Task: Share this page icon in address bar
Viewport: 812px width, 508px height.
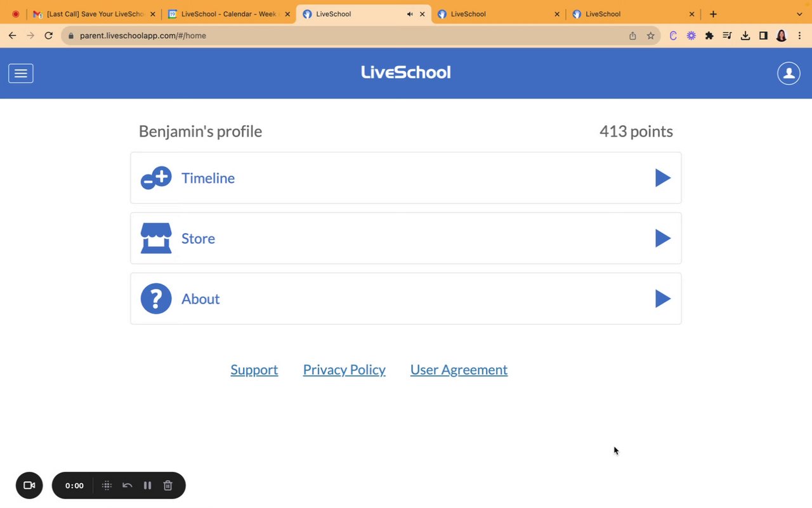Action: point(632,36)
